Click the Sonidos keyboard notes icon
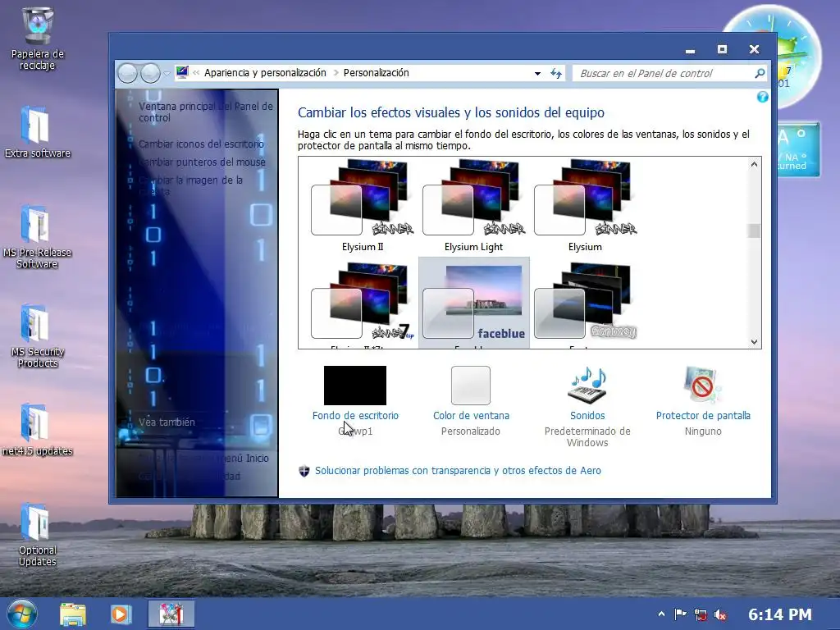Viewport: 840px width, 630px height. (x=587, y=385)
